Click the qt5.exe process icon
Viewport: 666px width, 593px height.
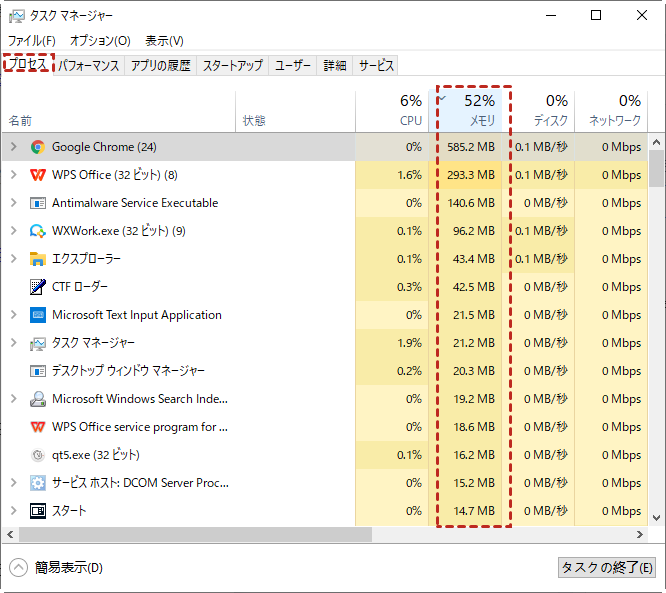pyautogui.click(x=38, y=455)
